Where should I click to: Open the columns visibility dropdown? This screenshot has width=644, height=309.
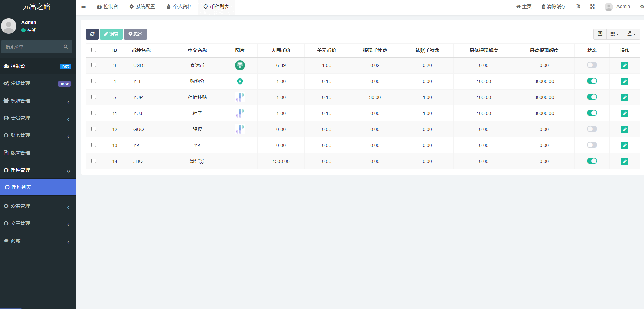pyautogui.click(x=614, y=34)
